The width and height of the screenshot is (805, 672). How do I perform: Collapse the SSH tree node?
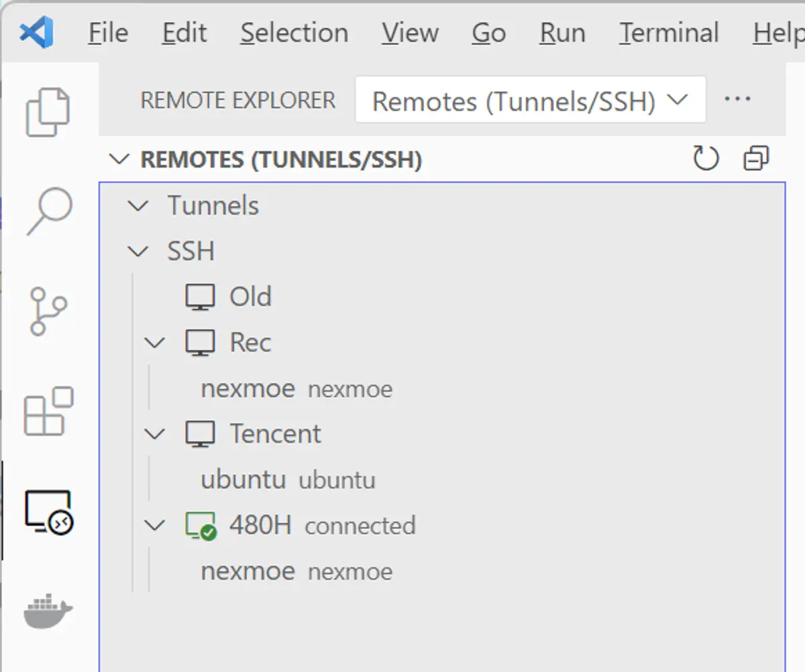tap(138, 251)
